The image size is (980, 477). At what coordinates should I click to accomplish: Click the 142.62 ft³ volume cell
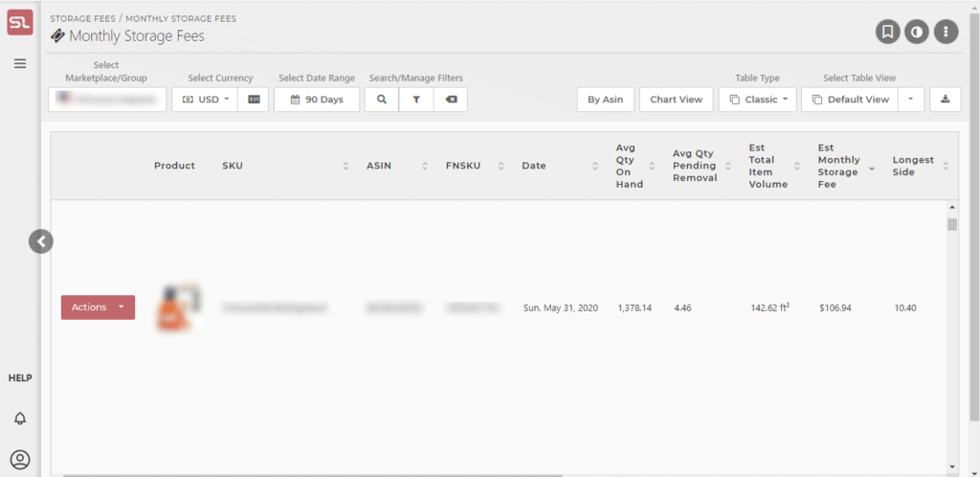pos(770,307)
